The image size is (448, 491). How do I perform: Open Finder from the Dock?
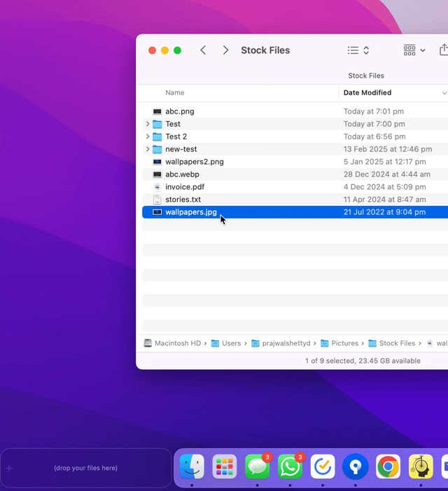point(192,466)
